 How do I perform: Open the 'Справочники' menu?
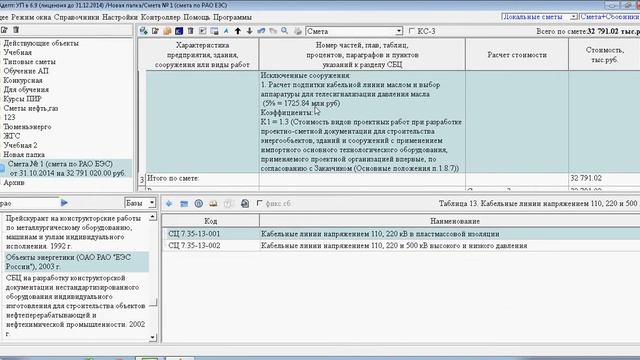point(76,17)
